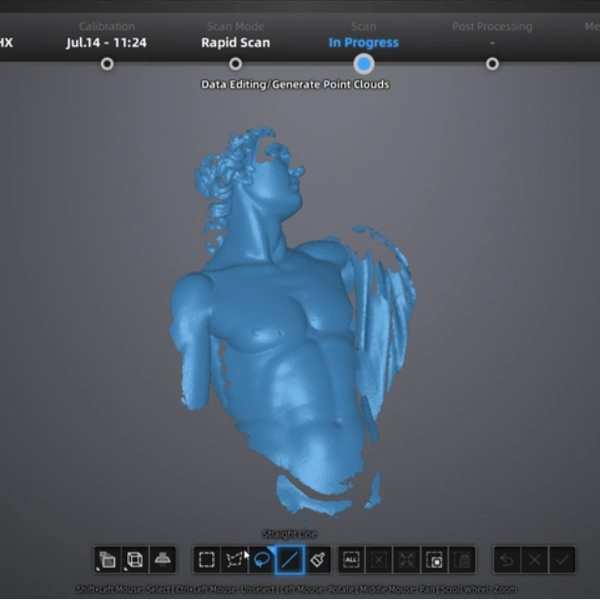Click the Select All icon

[x=351, y=560]
